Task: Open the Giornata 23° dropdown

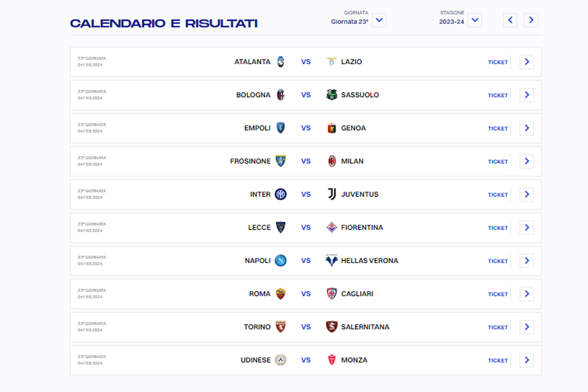Action: pyautogui.click(x=379, y=21)
